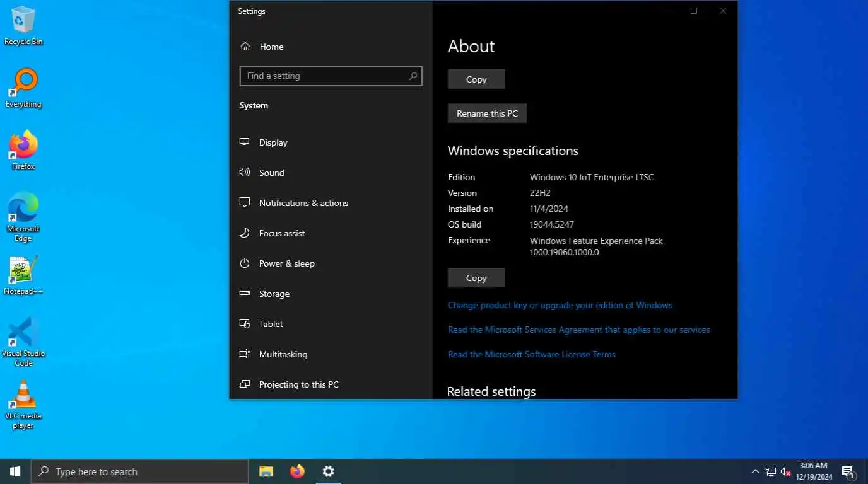Image resolution: width=868 pixels, height=484 pixels.
Task: Select the Focus assist moon icon
Action: (x=245, y=233)
